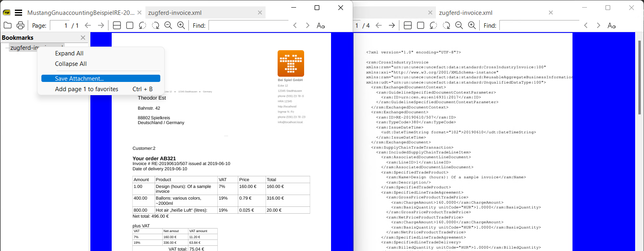Close the first tab in right window
Image resolution: width=644 pixels, height=251 pixels.
point(430,12)
